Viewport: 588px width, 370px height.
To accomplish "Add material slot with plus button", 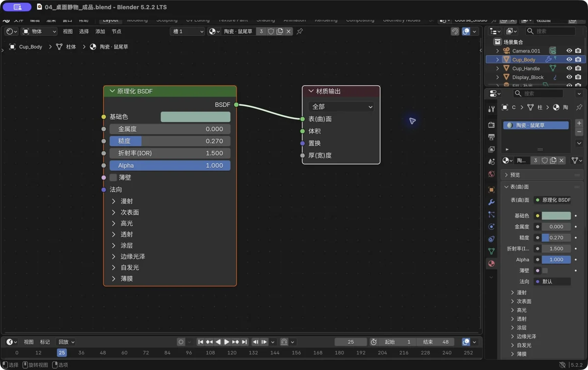I will [x=579, y=123].
